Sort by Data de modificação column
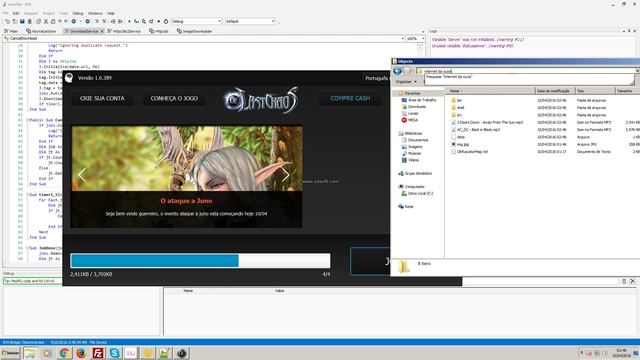The height and width of the screenshot is (360, 640). (555, 91)
